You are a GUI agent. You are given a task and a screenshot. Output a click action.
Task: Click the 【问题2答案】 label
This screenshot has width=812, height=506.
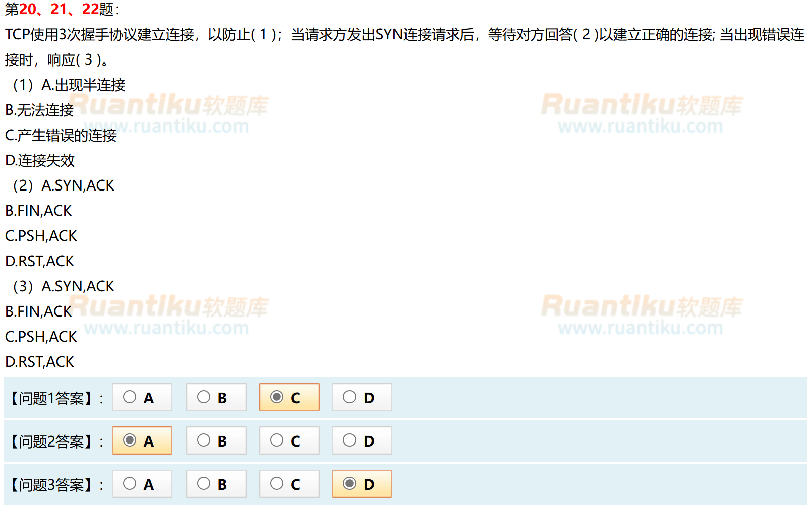[51, 441]
